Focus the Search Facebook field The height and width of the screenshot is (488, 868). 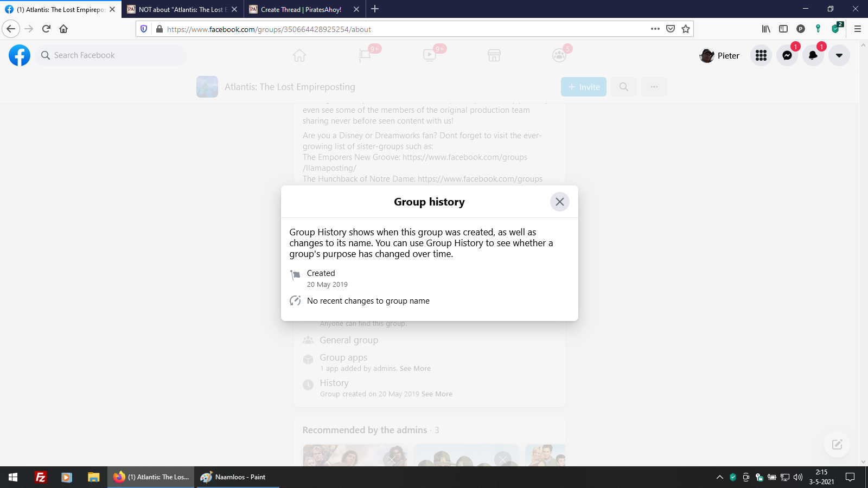pyautogui.click(x=111, y=55)
